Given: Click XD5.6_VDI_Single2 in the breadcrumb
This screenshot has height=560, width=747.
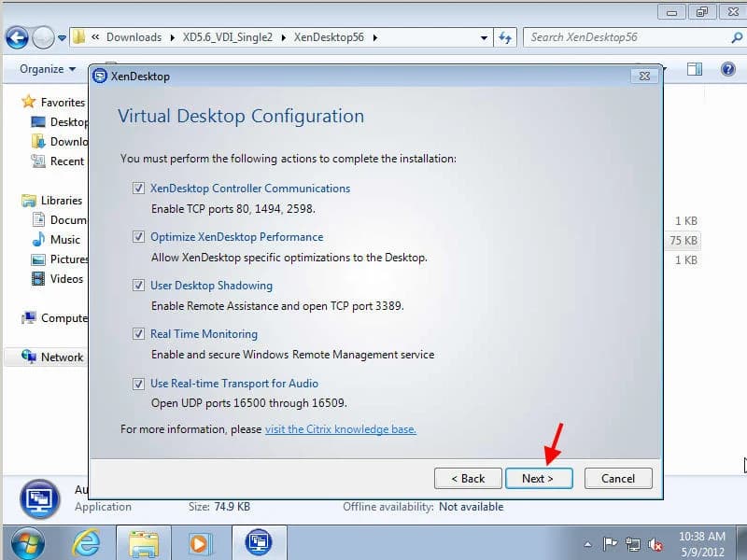Looking at the screenshot, I should click(228, 37).
